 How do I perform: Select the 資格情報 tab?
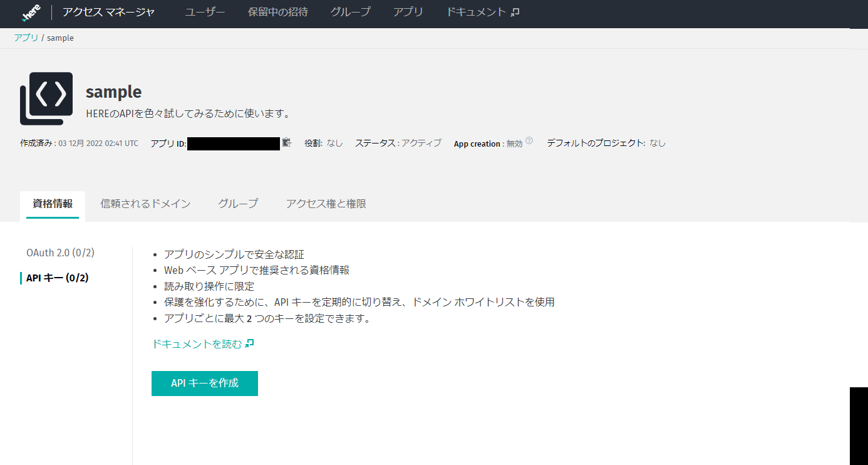point(53,204)
